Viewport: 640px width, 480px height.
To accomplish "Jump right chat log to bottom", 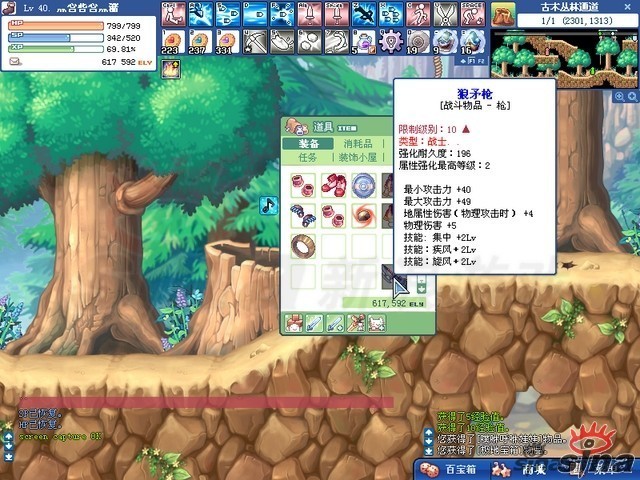I will [x=429, y=451].
